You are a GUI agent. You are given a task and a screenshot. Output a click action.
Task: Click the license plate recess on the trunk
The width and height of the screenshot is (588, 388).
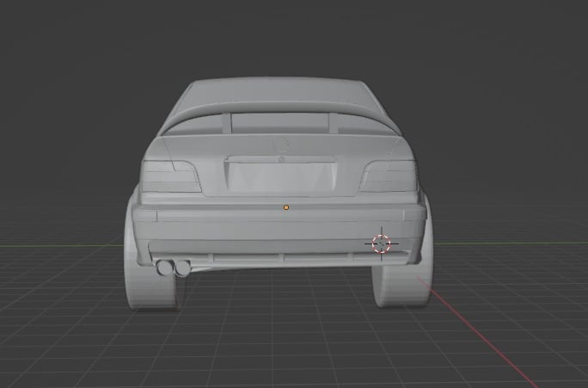281,176
